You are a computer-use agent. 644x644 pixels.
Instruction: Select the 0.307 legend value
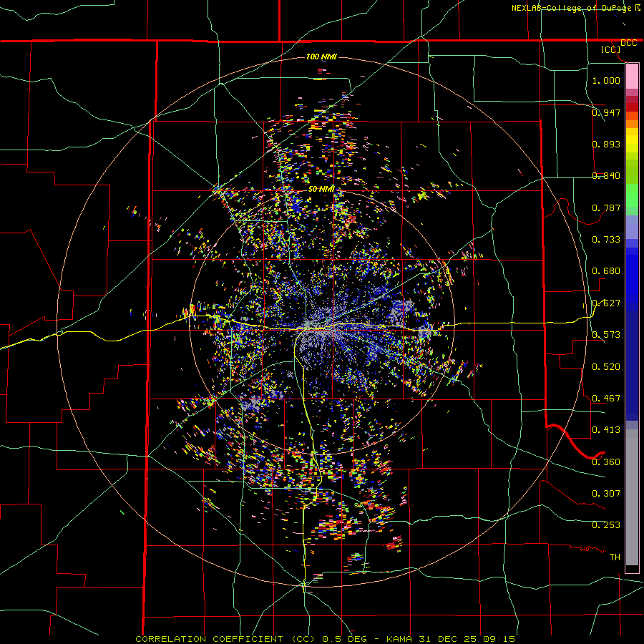point(606,493)
